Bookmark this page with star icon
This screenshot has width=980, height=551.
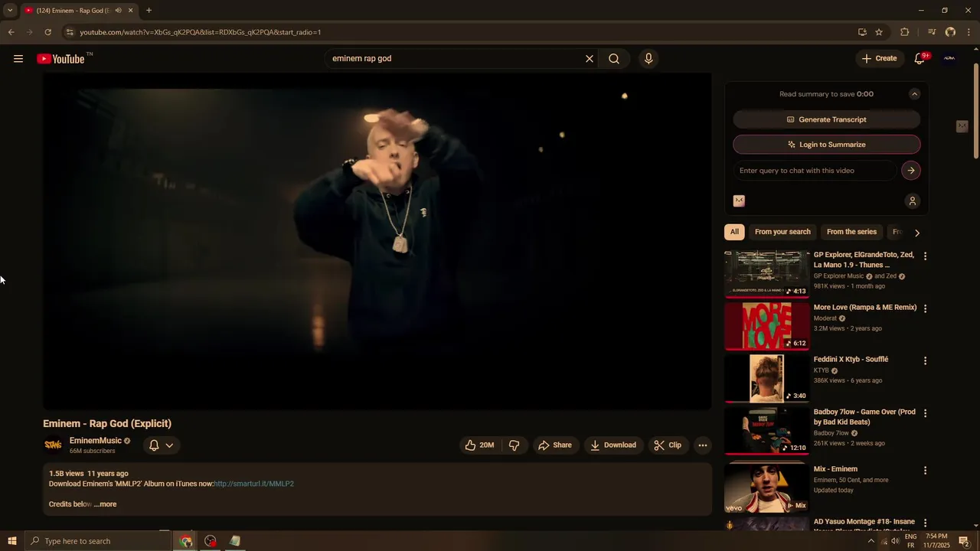(x=879, y=32)
